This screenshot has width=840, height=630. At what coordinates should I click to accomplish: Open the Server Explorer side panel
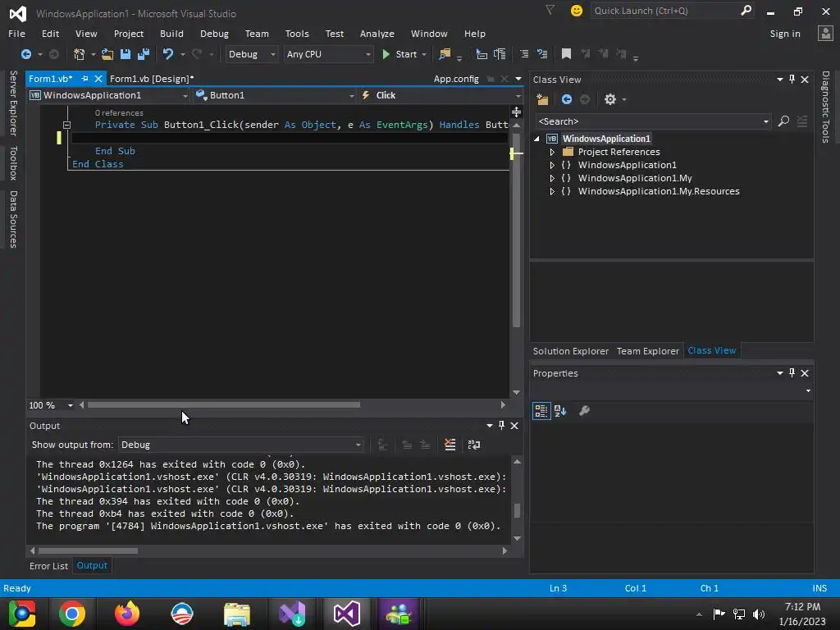[13, 103]
